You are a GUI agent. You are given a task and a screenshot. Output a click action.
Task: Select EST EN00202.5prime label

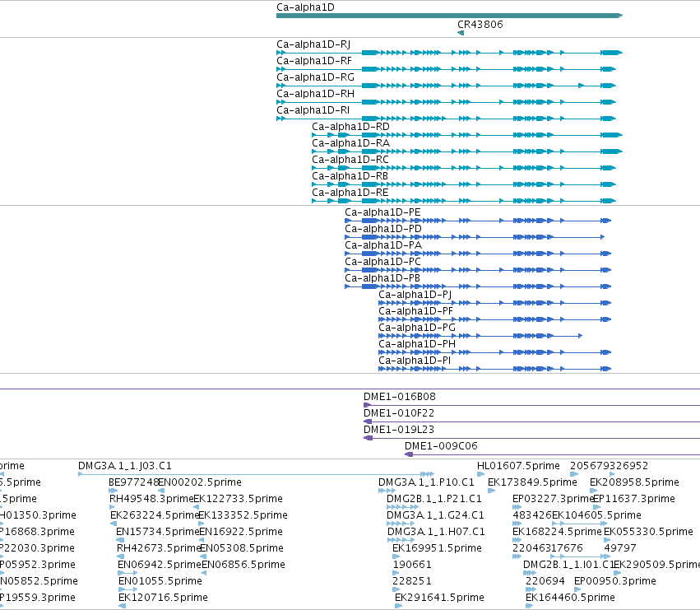click(201, 482)
